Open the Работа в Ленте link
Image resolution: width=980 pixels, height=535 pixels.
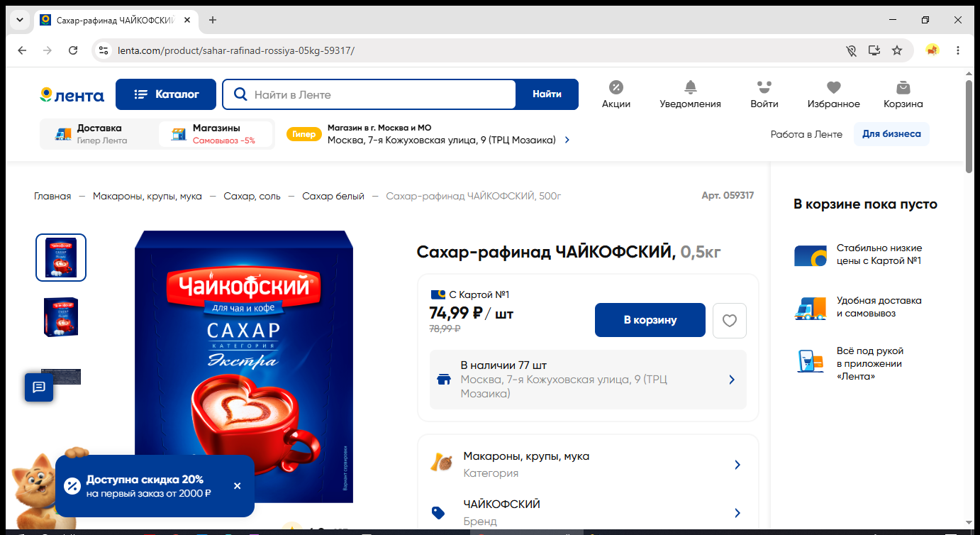point(806,134)
